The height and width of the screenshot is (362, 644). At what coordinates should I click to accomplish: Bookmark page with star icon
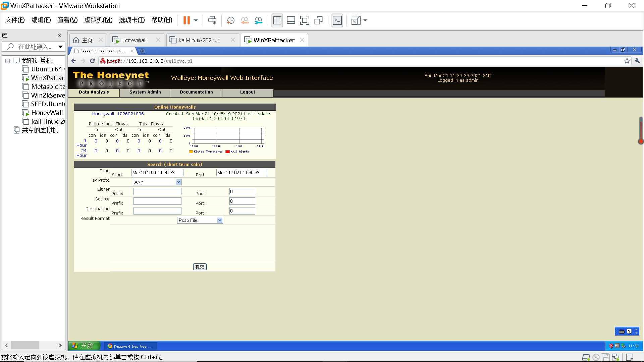[x=627, y=61]
